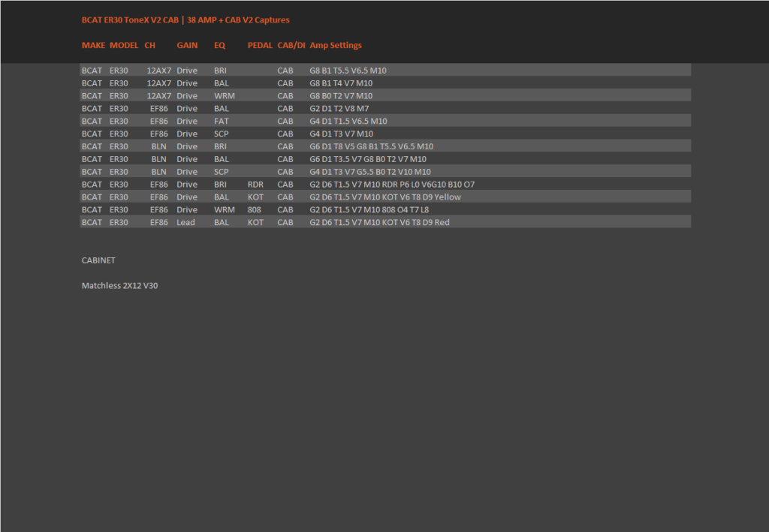
Task: Select settings cell 'G8 B1 T4 V7 M10'
Action: 341,83
